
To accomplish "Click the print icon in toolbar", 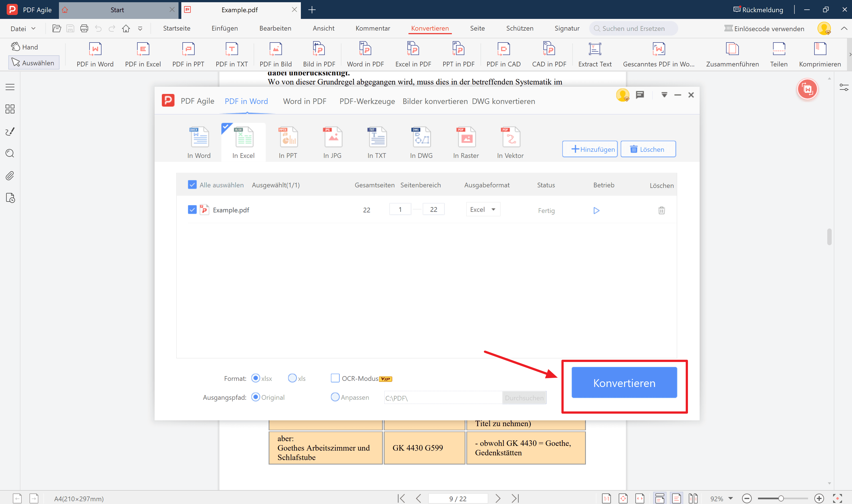I will tap(84, 29).
